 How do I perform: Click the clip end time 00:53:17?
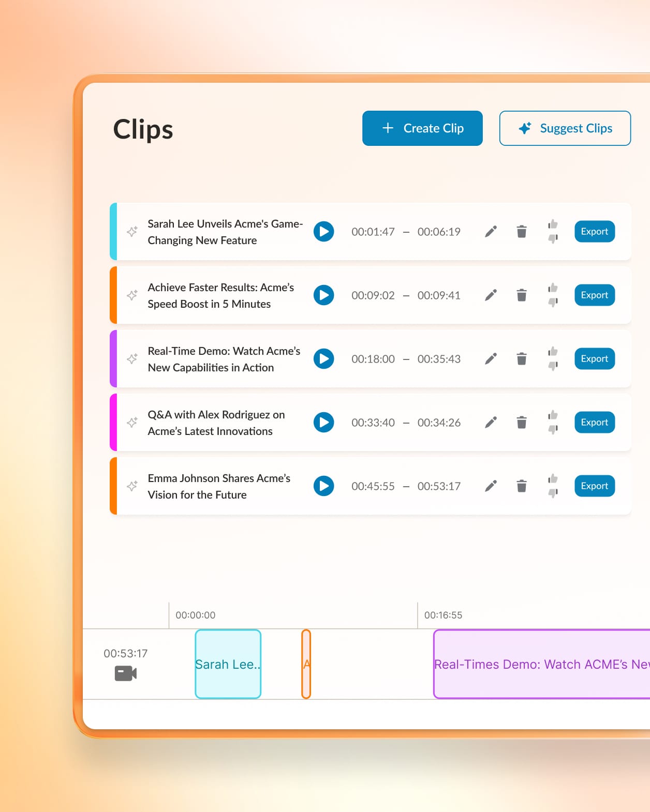(x=439, y=486)
